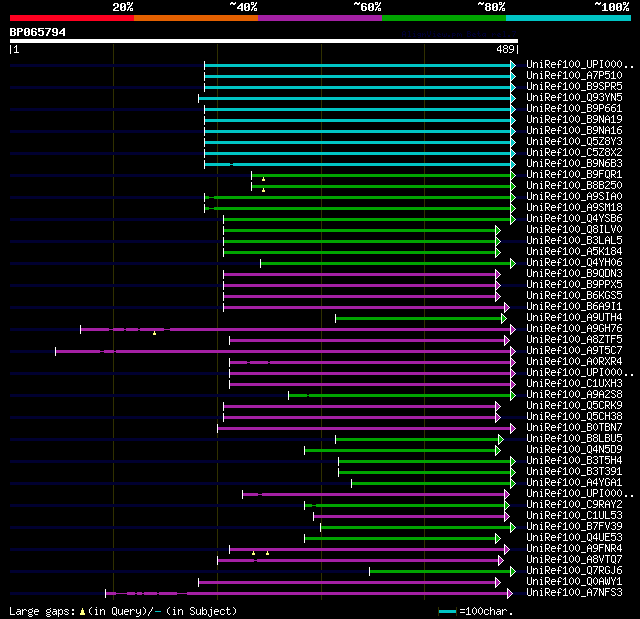Select the UniRef100_C1UL53 label
Viewport: 640px width, 619px height.
coord(574,516)
